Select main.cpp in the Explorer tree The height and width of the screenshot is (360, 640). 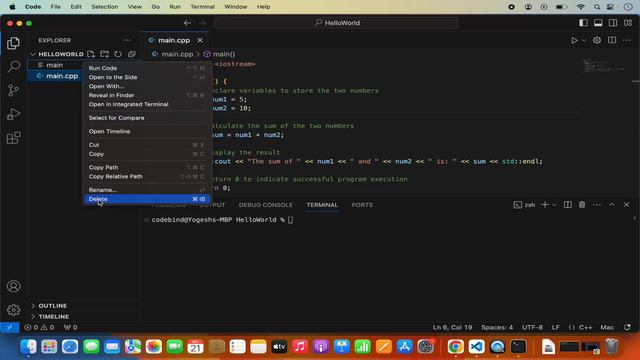tap(62, 76)
